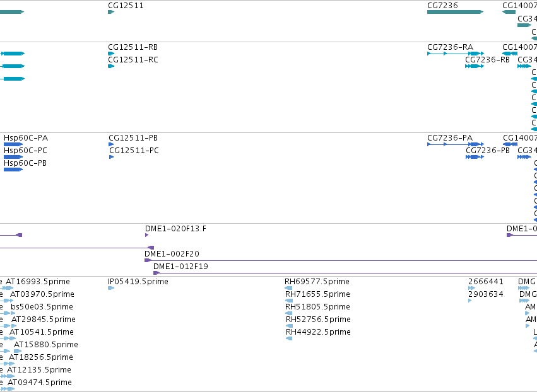Screen dimensions: 537x392
Task: Select the Hsp60C-PB protein label
Action: (x=25, y=163)
